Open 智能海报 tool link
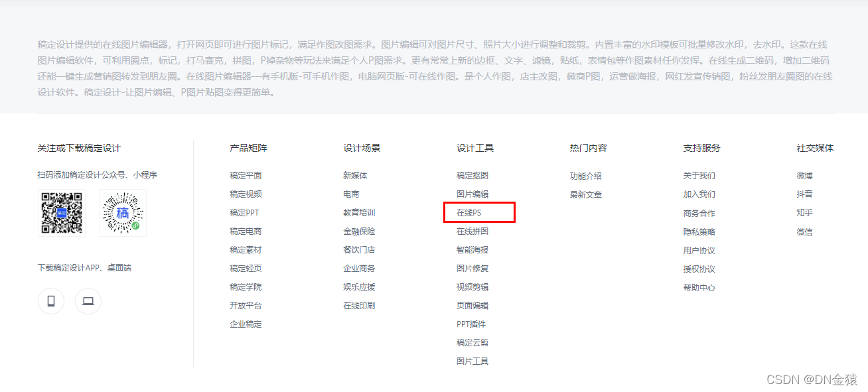This screenshot has height=392, width=868. coord(472,250)
